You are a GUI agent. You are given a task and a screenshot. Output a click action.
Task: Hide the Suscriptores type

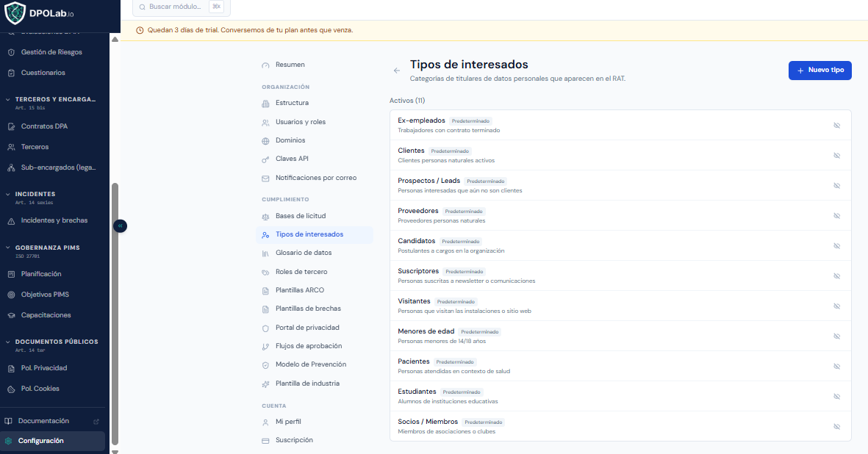click(x=836, y=276)
